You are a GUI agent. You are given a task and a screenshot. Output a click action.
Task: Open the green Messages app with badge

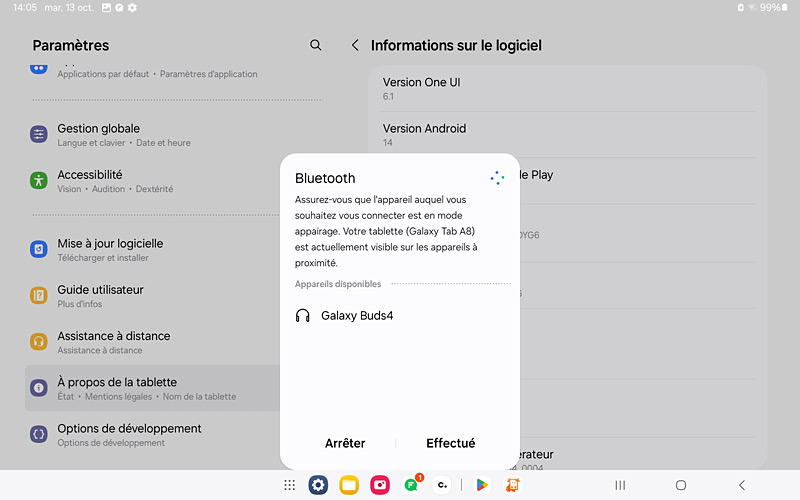412,484
